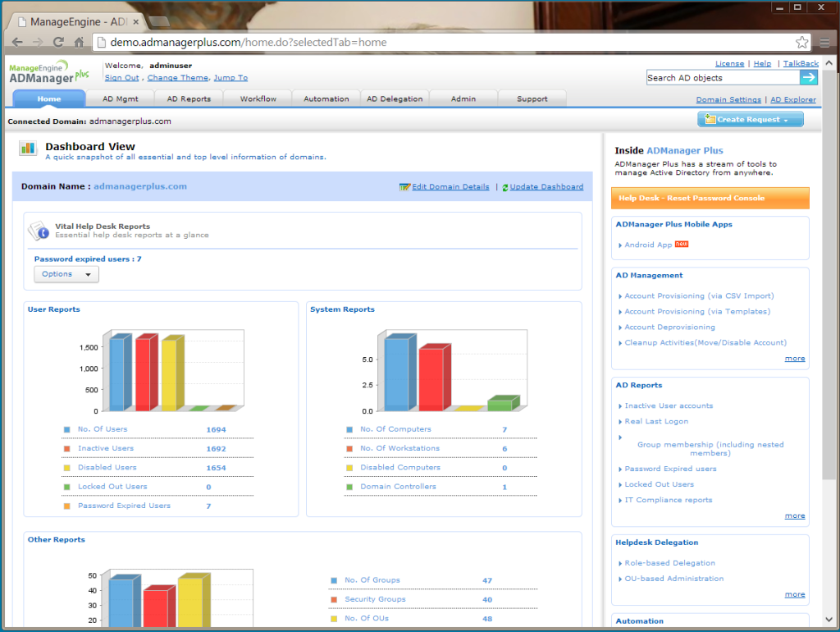Open the Automation tab
Viewport: 840px width, 632px height.
(x=326, y=98)
